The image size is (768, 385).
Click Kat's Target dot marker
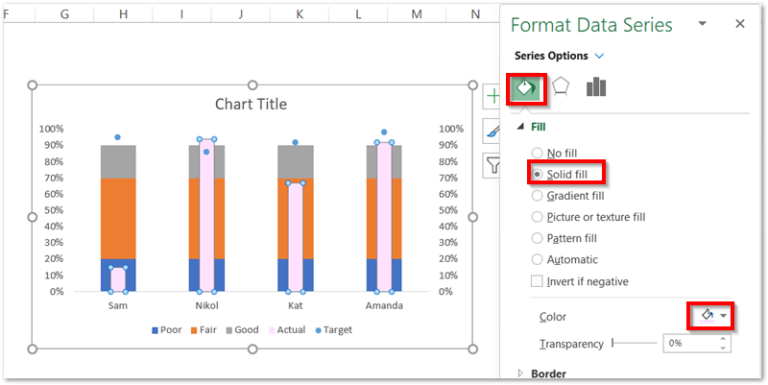coord(295,142)
